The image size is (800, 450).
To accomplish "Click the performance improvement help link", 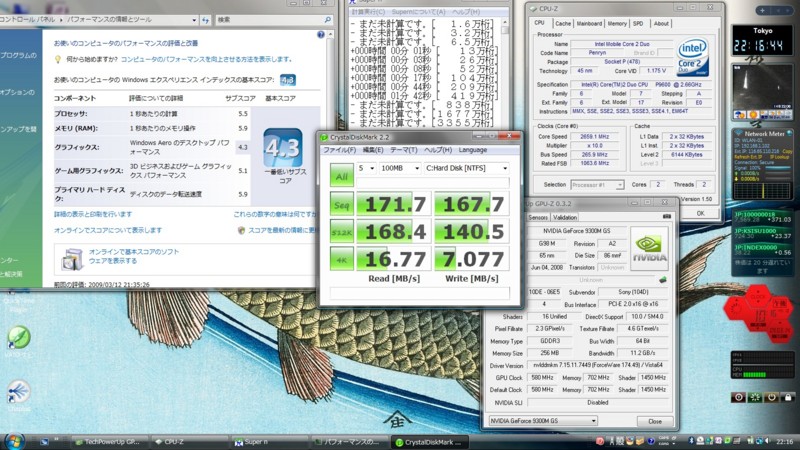I will [x=207, y=59].
